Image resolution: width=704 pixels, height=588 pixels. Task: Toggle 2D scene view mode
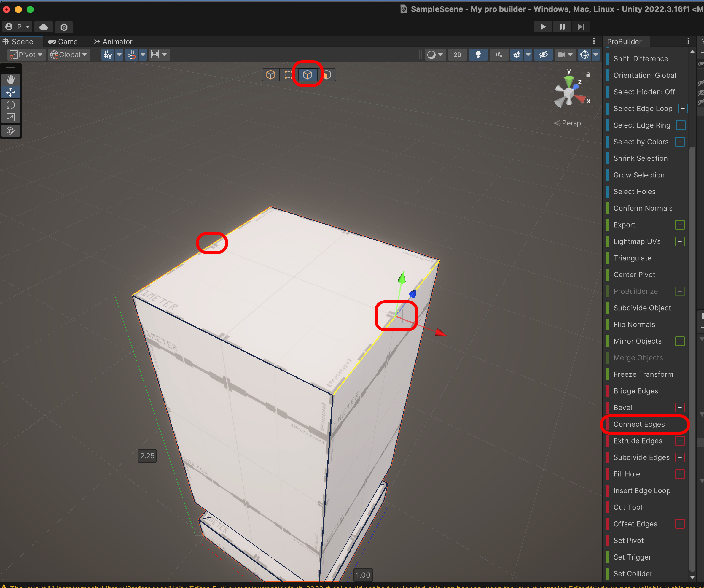click(457, 55)
